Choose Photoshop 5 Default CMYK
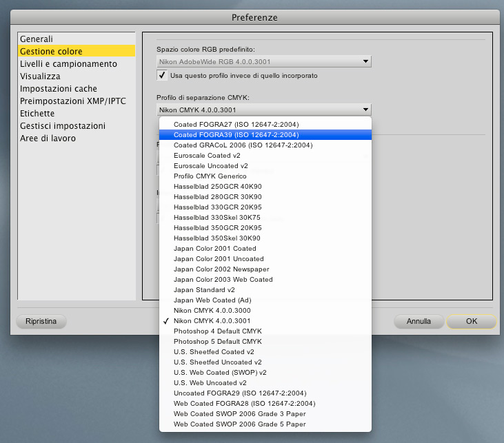The width and height of the screenshot is (504, 443). click(265, 341)
